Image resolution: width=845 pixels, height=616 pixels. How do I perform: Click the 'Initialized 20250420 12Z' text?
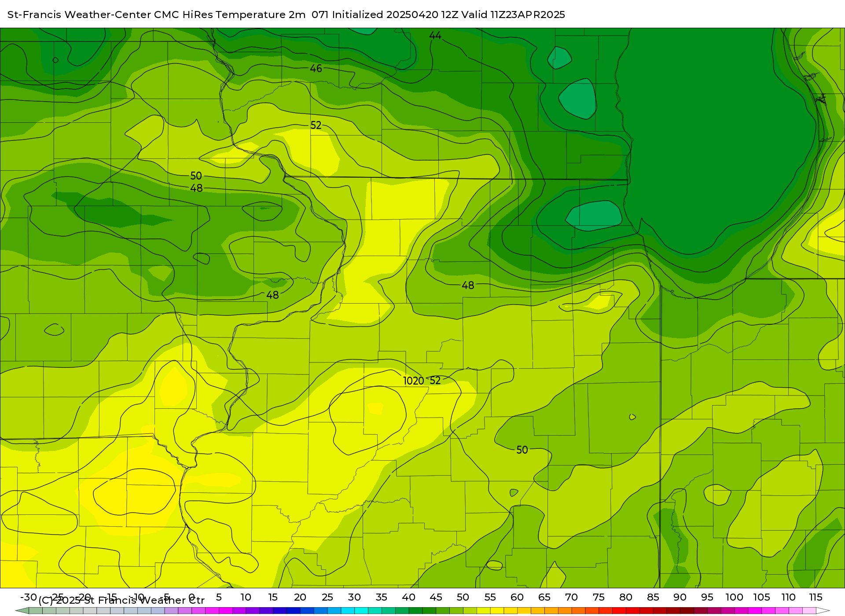(x=395, y=15)
